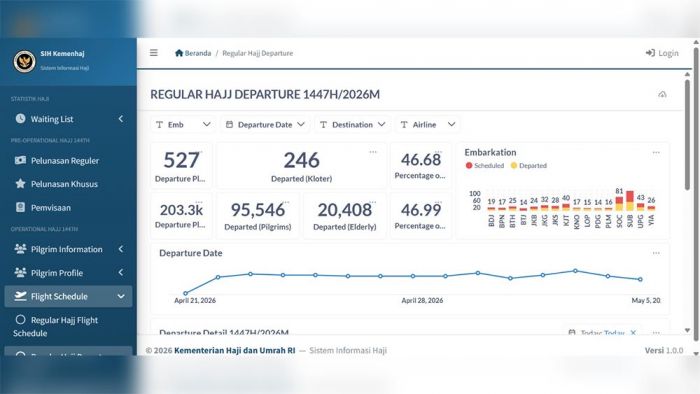
Task: Click the cloud download icon beside title
Action: (662, 94)
